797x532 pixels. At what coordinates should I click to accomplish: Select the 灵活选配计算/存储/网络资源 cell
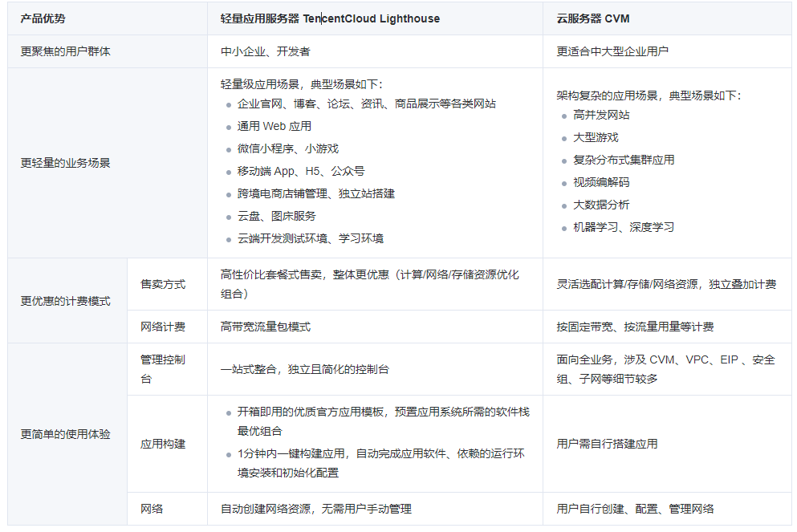[x=666, y=284]
